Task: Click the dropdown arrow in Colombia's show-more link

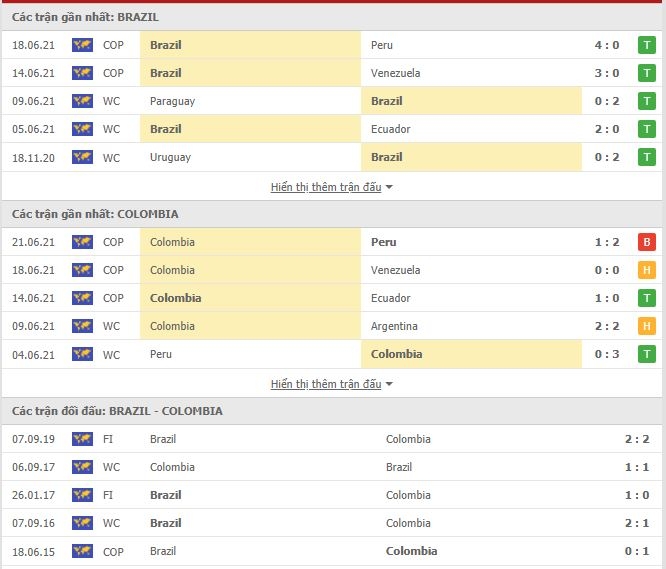Action: (x=389, y=384)
